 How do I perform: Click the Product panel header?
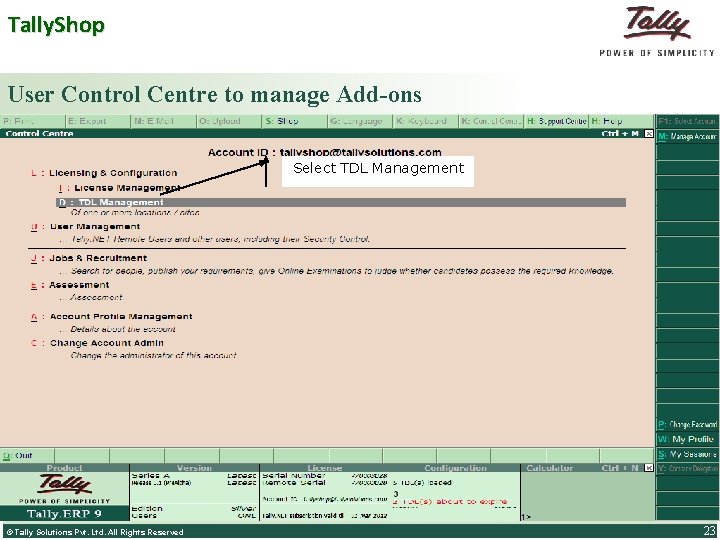64,468
